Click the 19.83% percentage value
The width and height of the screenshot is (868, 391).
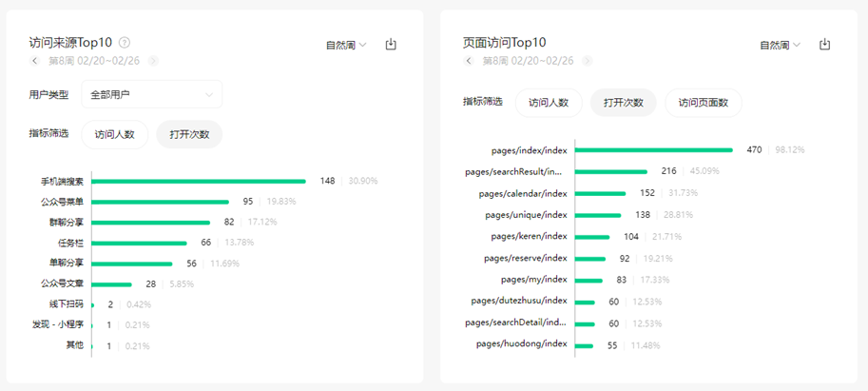click(x=280, y=202)
